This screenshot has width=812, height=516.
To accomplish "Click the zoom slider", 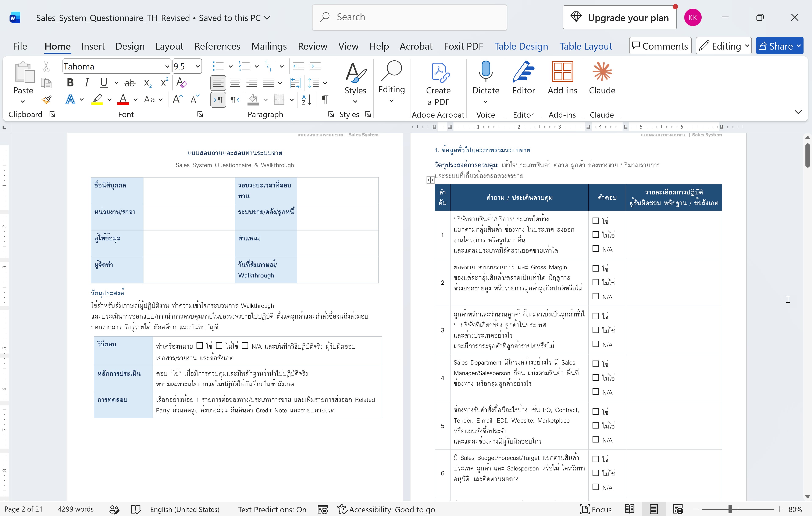I will [x=730, y=509].
